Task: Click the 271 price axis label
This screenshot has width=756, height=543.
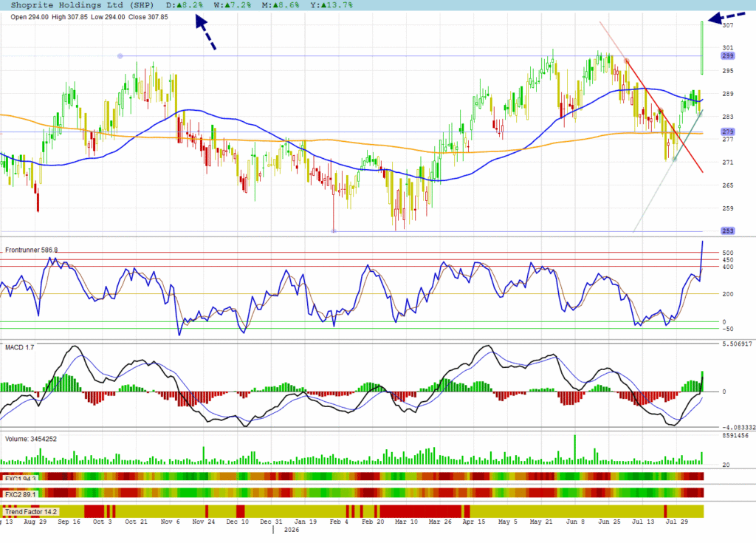Action: point(727,163)
